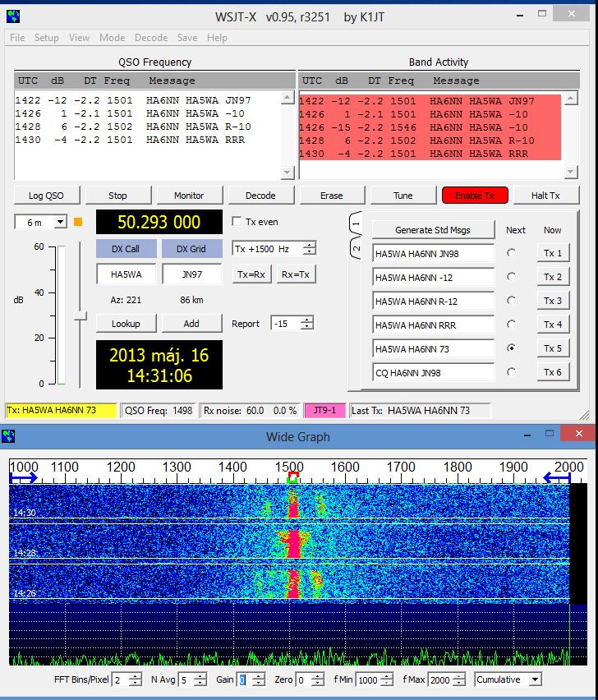This screenshot has width=598, height=700.
Task: Select Next radio for Tx 2 message
Action: (x=512, y=277)
